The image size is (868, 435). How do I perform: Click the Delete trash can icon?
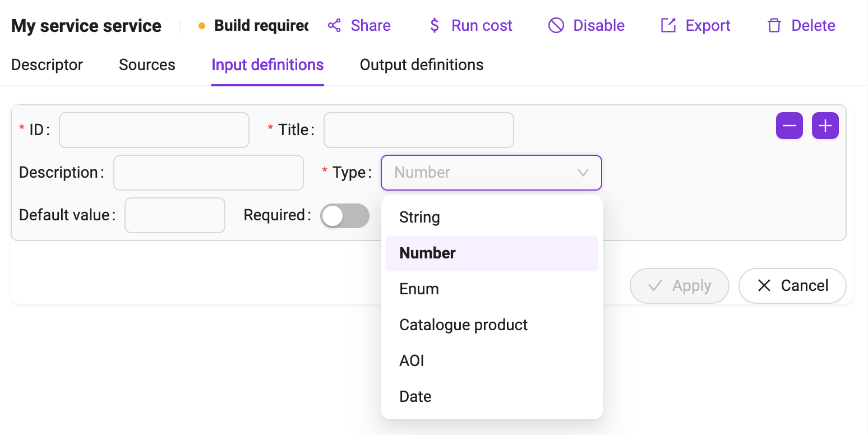[x=774, y=26]
